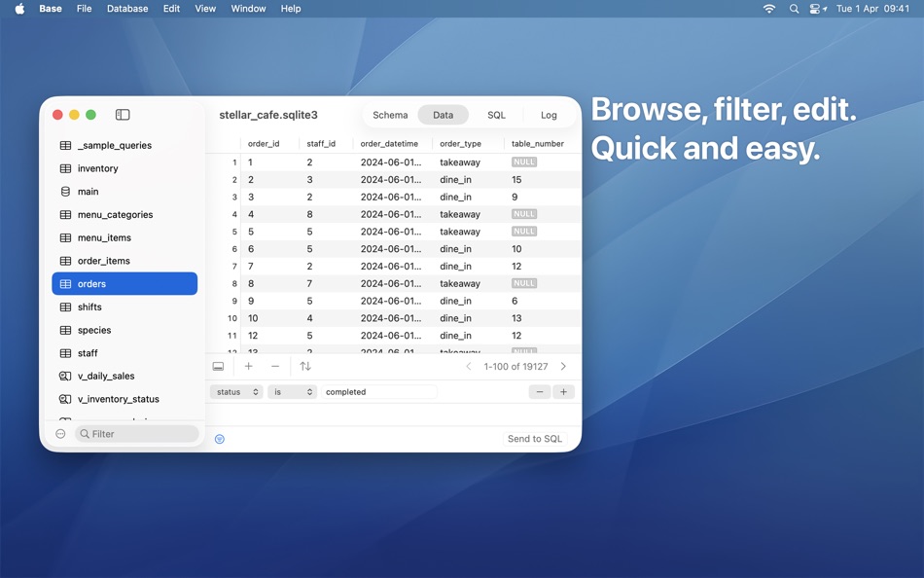Select the record detail view icon
The image size is (924, 578).
[218, 366]
